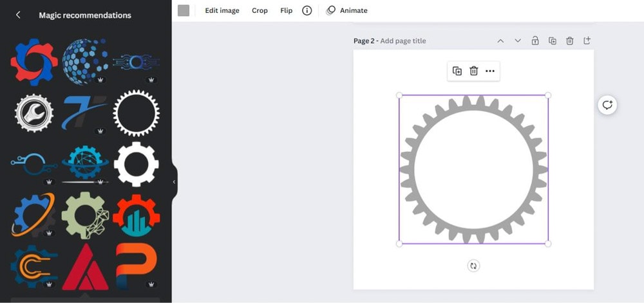Click the bottom-right handle of gear selection
Viewport: 644px width, 303px height.
click(548, 244)
